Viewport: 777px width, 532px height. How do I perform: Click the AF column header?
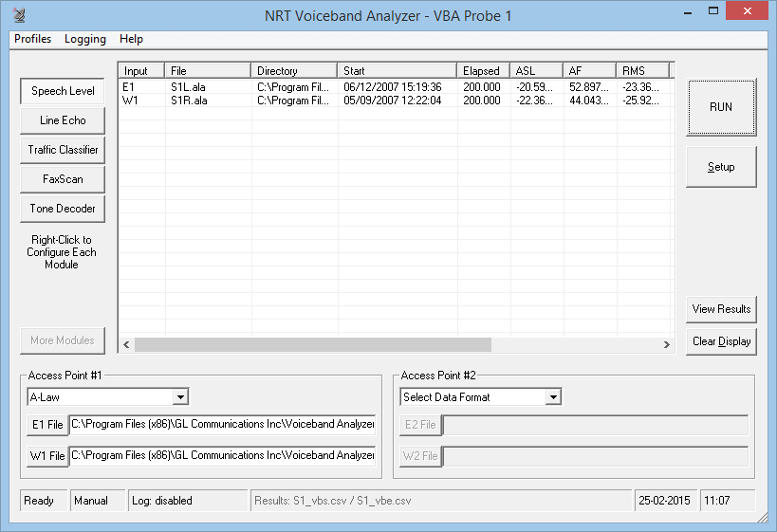coord(590,71)
